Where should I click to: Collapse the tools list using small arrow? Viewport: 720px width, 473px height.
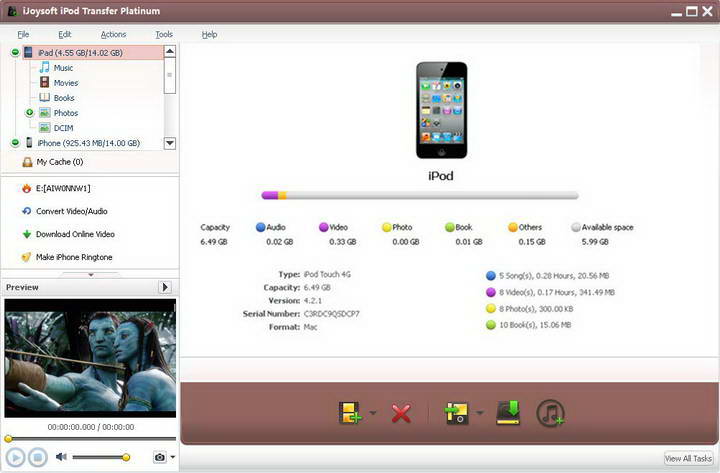pos(91,275)
